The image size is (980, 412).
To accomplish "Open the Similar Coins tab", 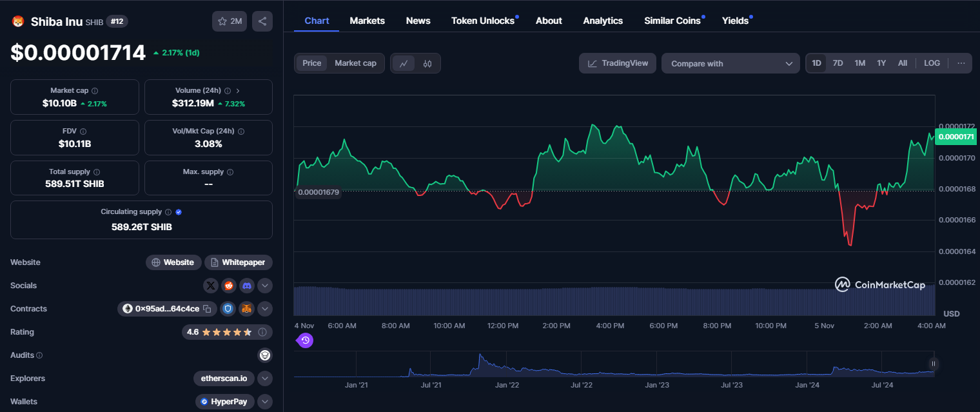I will 672,21.
